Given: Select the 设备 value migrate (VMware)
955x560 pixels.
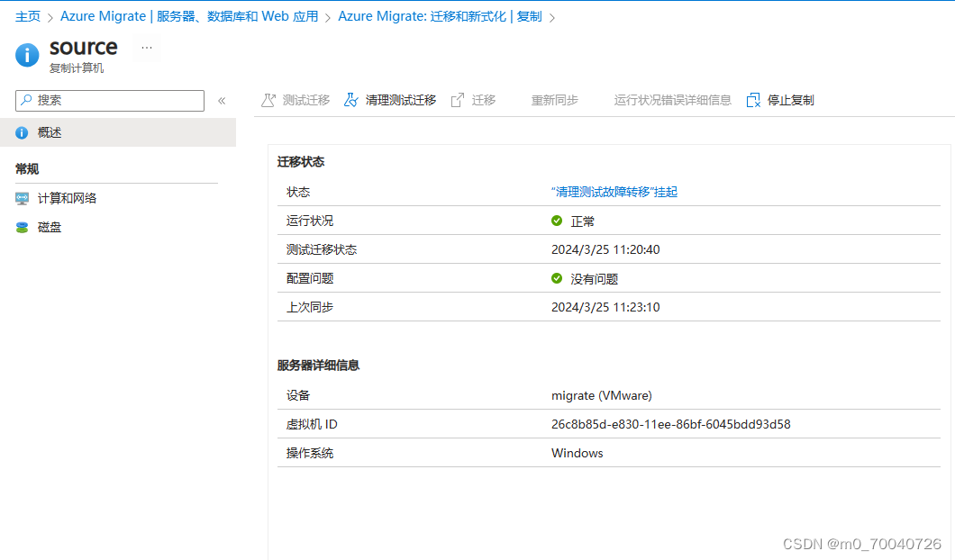Looking at the screenshot, I should tap(601, 395).
